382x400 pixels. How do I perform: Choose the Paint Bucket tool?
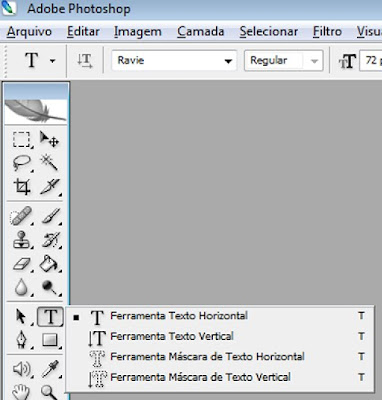[x=50, y=263]
